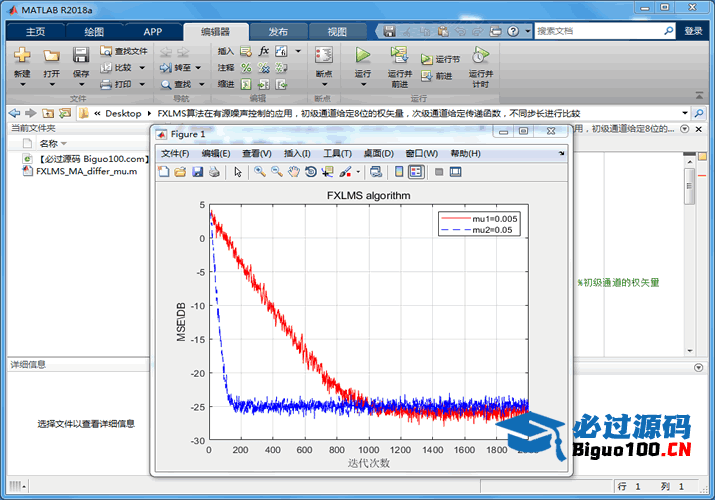Open the dropdown arrow under 保存
The width and height of the screenshot is (715, 500).
(81, 84)
